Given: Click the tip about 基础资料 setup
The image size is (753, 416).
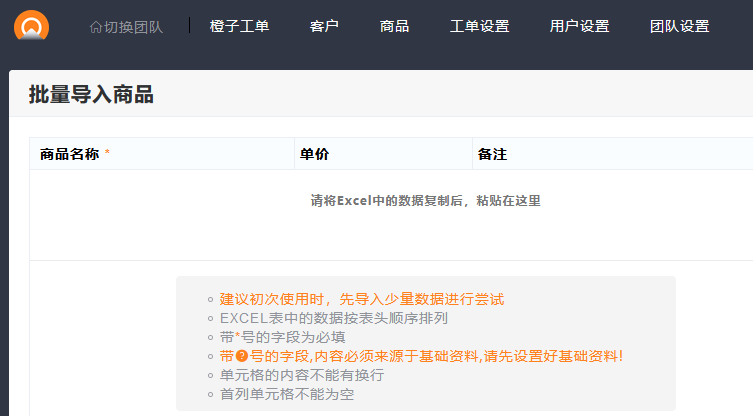Looking at the screenshot, I should pyautogui.click(x=421, y=356).
